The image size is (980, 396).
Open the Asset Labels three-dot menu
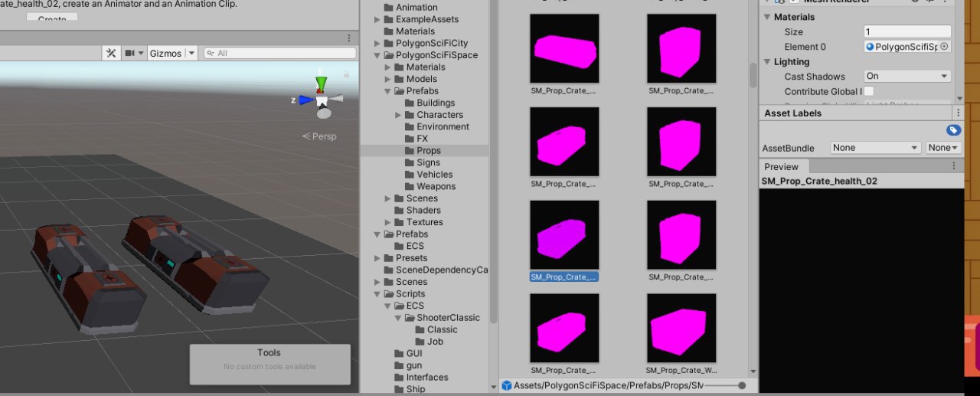[x=958, y=113]
